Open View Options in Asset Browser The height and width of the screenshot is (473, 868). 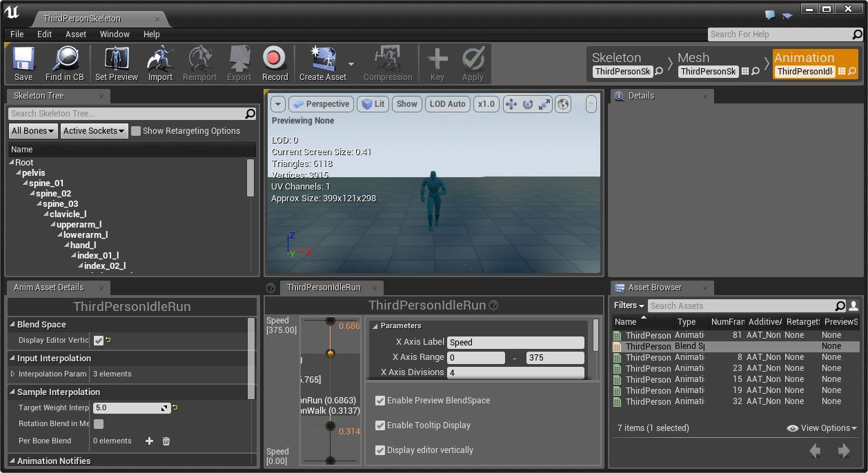[822, 428]
